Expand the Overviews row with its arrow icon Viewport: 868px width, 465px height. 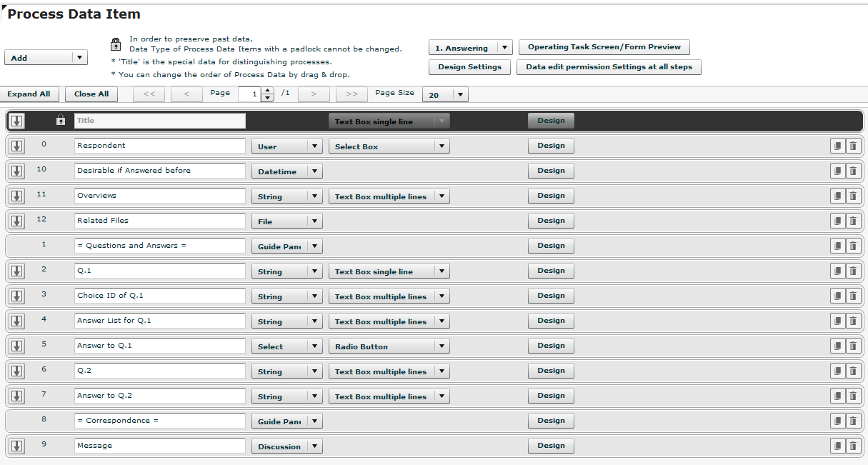16,195
